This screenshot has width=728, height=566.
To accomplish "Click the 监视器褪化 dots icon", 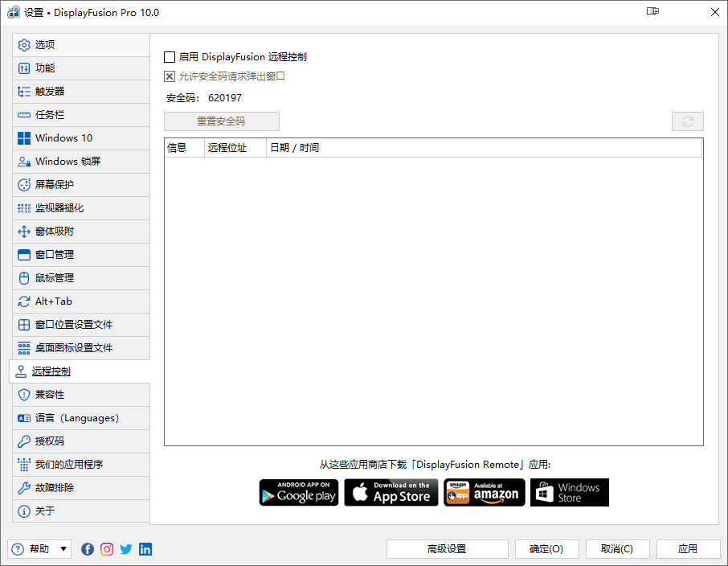I will point(23,208).
